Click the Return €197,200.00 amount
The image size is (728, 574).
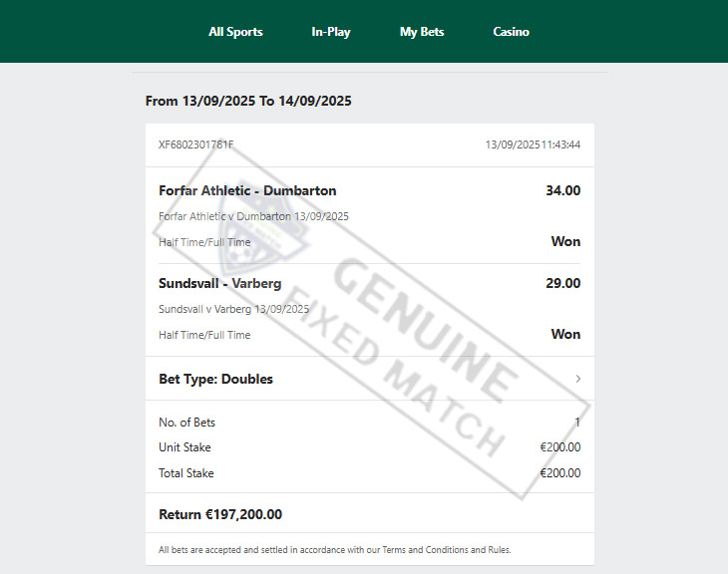[x=220, y=514]
